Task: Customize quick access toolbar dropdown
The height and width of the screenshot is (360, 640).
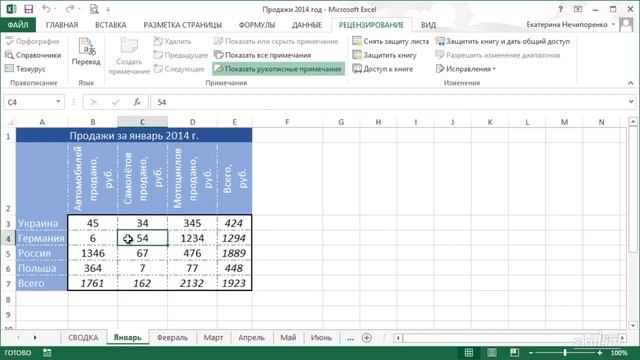Action: [x=108, y=9]
